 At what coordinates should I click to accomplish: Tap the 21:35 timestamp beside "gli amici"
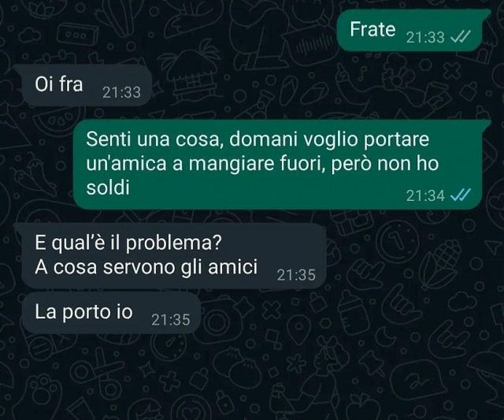coord(296,275)
